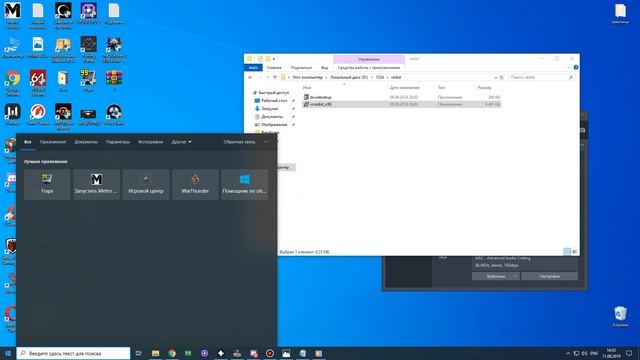Open the Windows Start menu
The image size is (640, 360).
[x=8, y=353]
